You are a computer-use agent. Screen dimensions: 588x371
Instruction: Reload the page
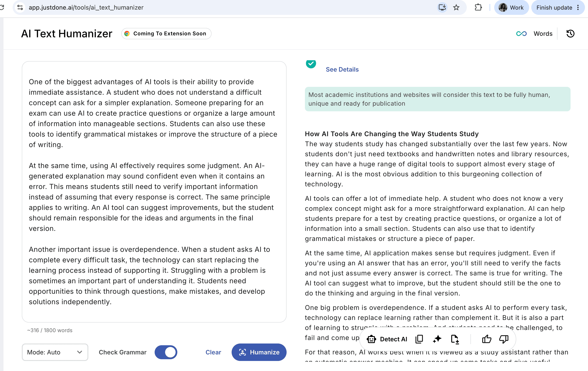[x=2, y=8]
